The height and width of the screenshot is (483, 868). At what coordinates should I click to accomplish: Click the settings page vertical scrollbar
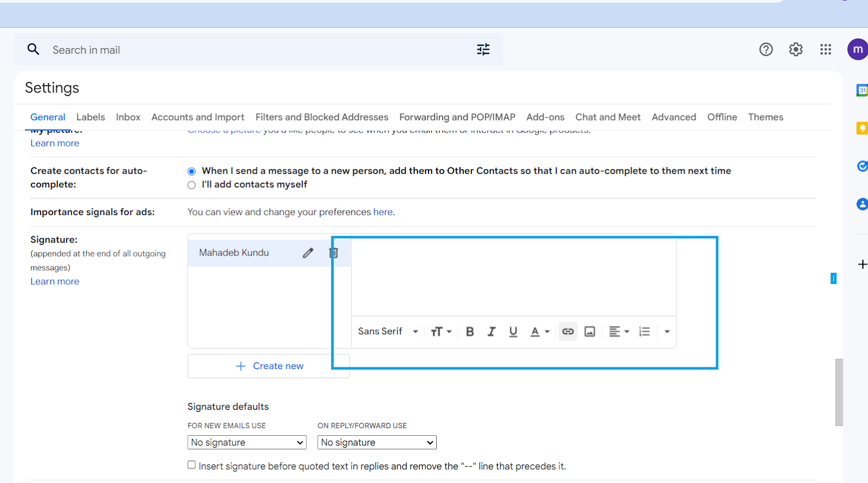pos(839,392)
